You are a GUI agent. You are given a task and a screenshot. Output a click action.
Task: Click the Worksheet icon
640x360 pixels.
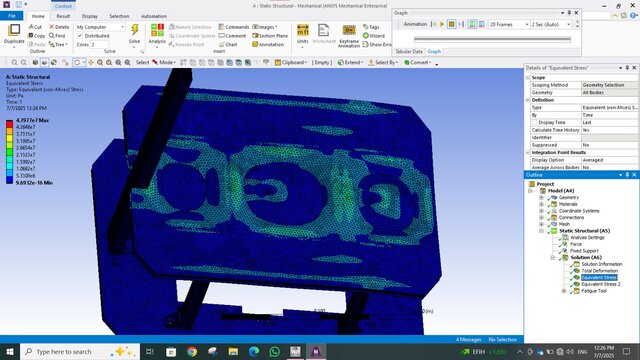[x=323, y=30]
